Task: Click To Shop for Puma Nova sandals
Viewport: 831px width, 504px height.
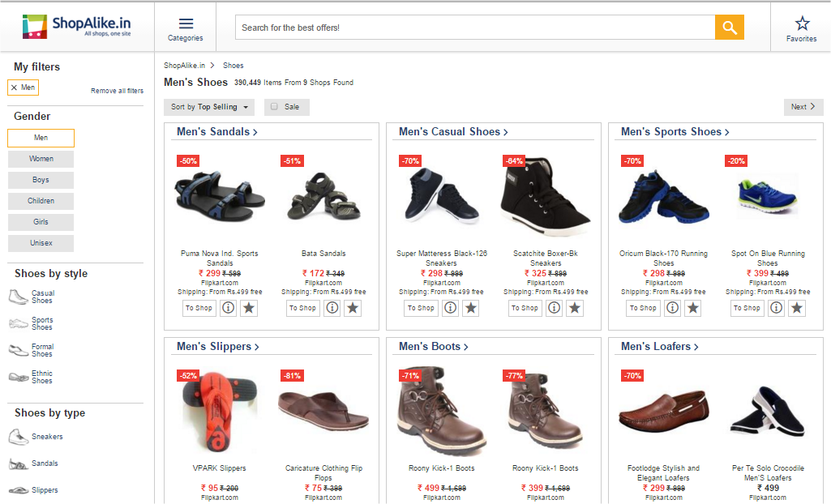Action: tap(199, 308)
